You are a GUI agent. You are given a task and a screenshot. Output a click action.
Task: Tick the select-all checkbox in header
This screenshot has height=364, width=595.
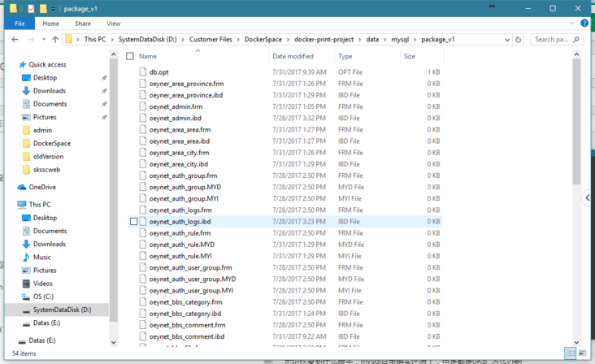130,57
